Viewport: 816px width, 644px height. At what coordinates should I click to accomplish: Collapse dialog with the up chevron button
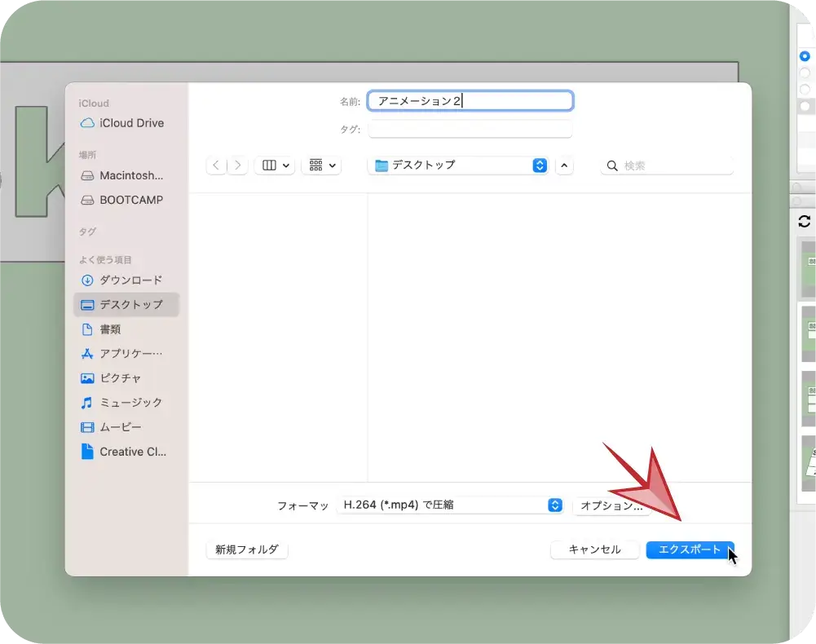(564, 165)
